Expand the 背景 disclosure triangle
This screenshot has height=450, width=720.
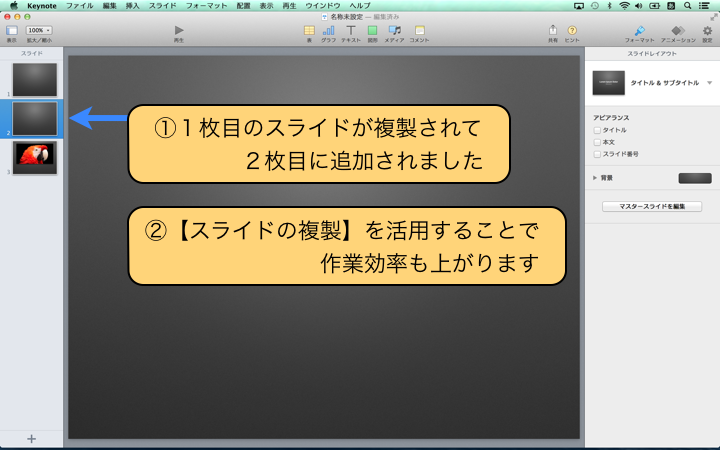tap(595, 178)
